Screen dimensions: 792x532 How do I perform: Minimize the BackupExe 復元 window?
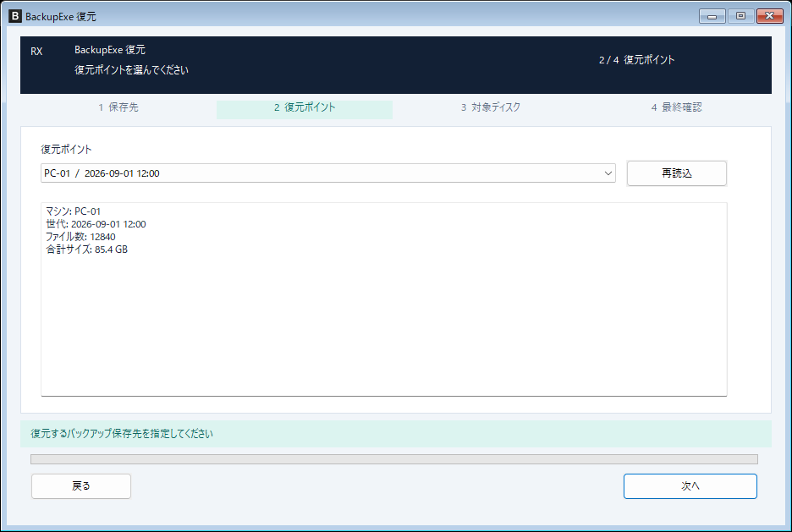pyautogui.click(x=712, y=16)
